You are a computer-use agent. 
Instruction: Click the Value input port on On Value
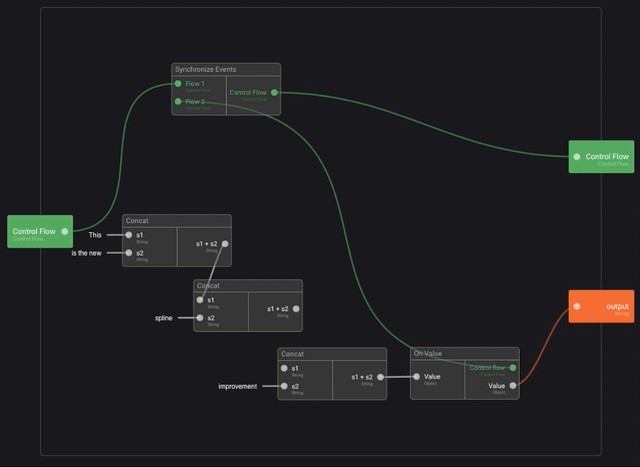pyautogui.click(x=418, y=377)
